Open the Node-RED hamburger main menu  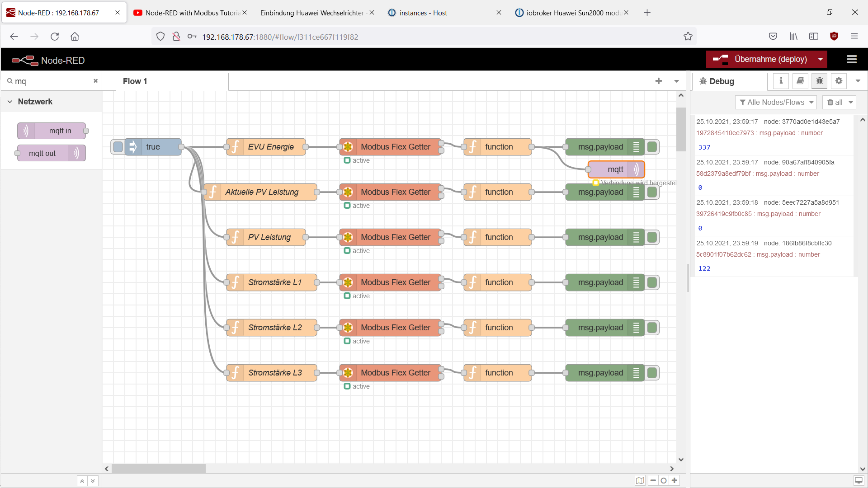(x=852, y=59)
